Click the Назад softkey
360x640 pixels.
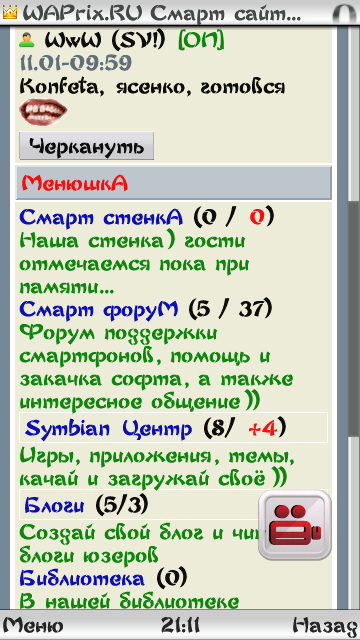(326, 625)
